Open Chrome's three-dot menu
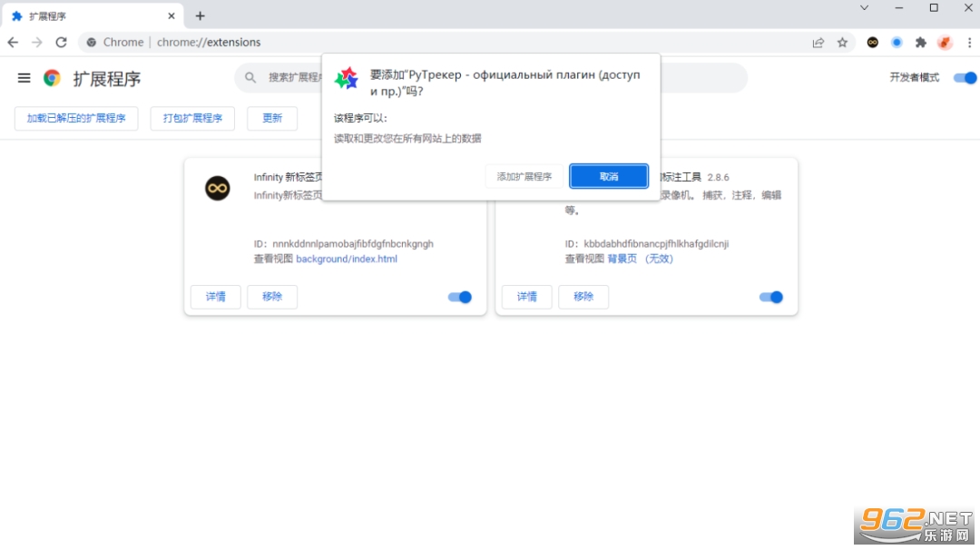Screen dimensions: 980x550 tap(969, 43)
